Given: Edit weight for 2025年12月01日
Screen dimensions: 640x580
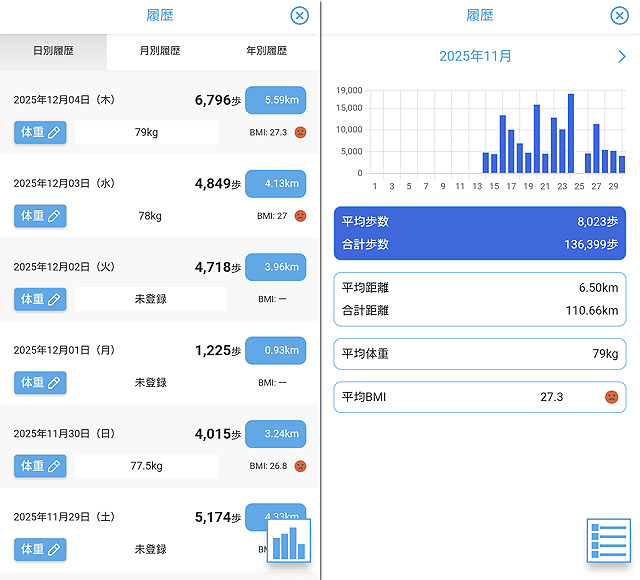Looking at the screenshot, I should [x=40, y=382].
